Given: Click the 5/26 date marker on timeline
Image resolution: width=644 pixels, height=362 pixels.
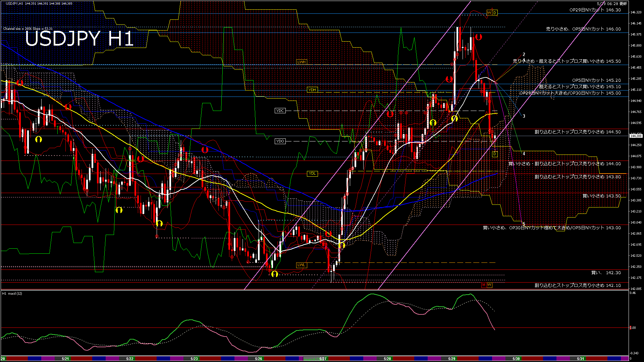Looking at the screenshot, I should (258, 359).
